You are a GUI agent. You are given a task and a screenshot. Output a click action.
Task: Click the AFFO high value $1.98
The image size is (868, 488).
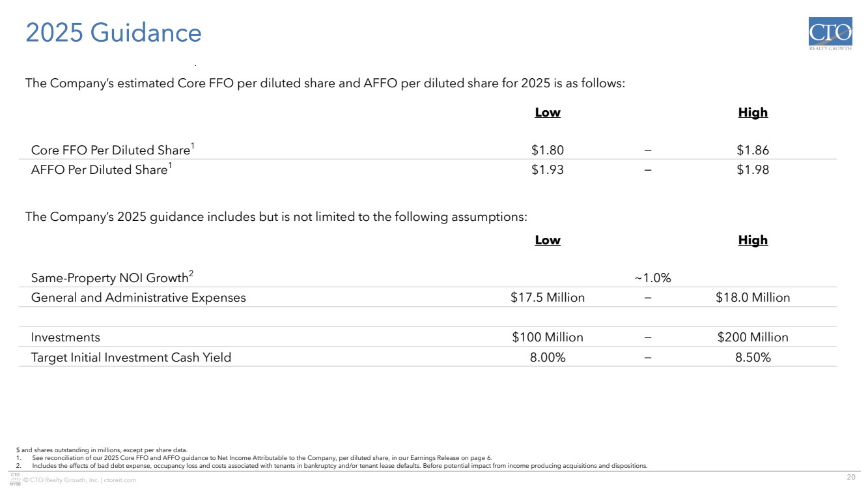tap(753, 170)
